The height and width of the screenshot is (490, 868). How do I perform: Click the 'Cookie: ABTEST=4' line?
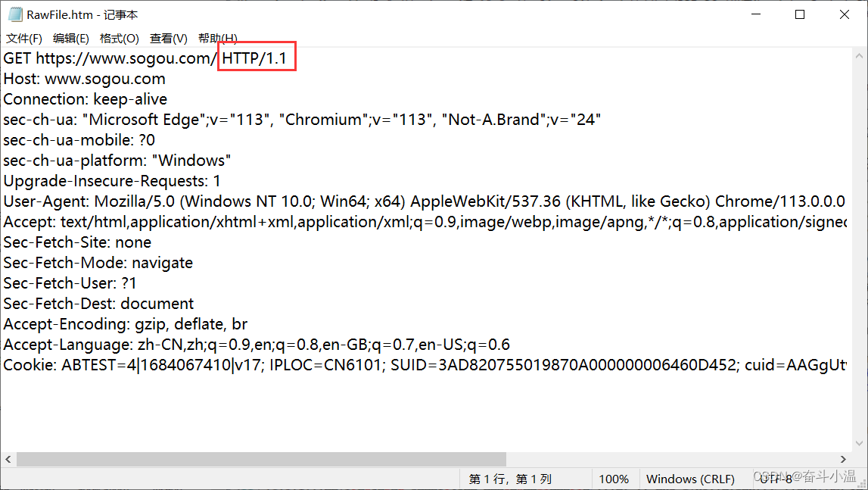point(425,365)
